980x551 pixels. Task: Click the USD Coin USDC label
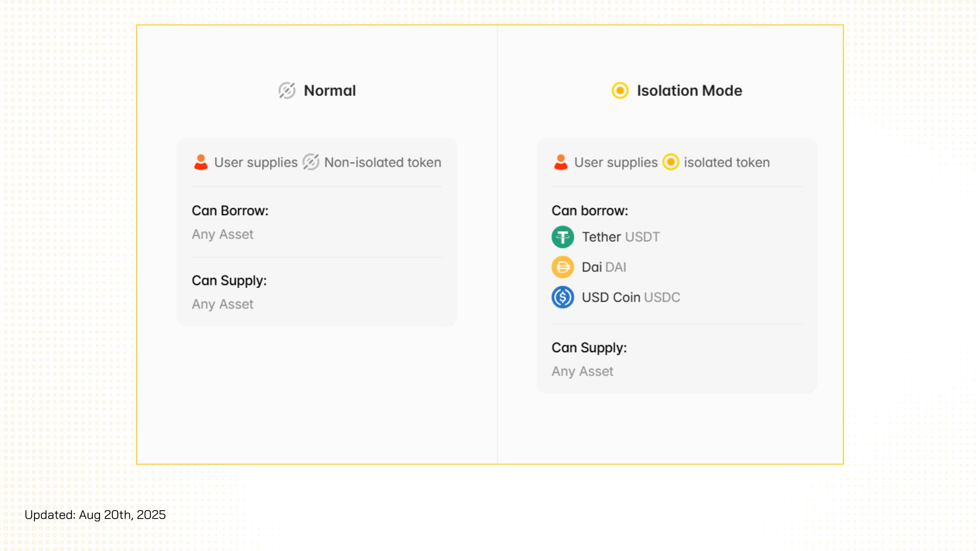click(631, 297)
